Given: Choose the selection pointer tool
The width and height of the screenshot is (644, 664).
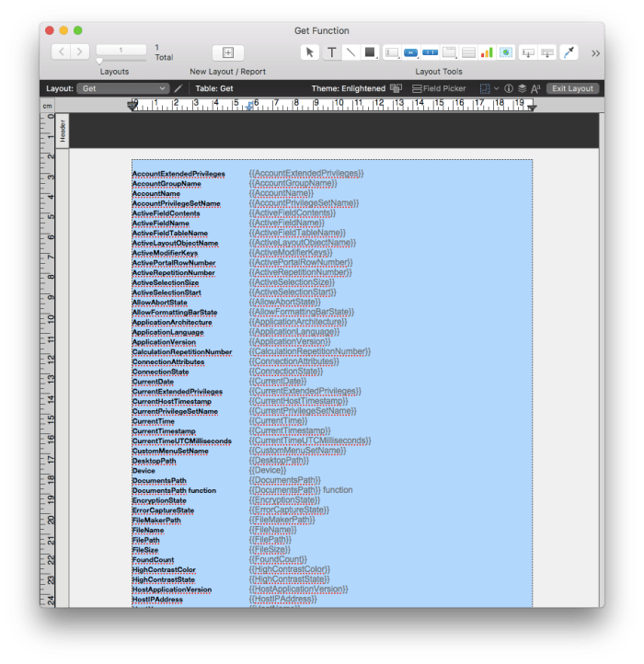Looking at the screenshot, I should (x=312, y=52).
